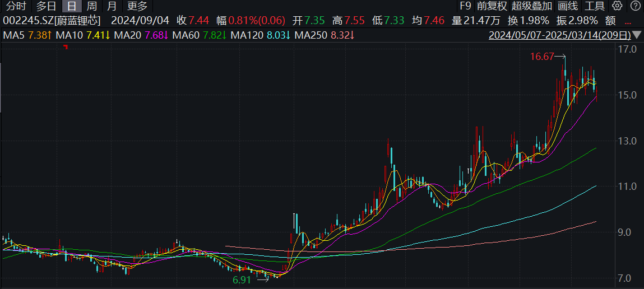Click the MA10 7.41 indicator label
Viewport: 644px width, 289px height.
[83, 35]
